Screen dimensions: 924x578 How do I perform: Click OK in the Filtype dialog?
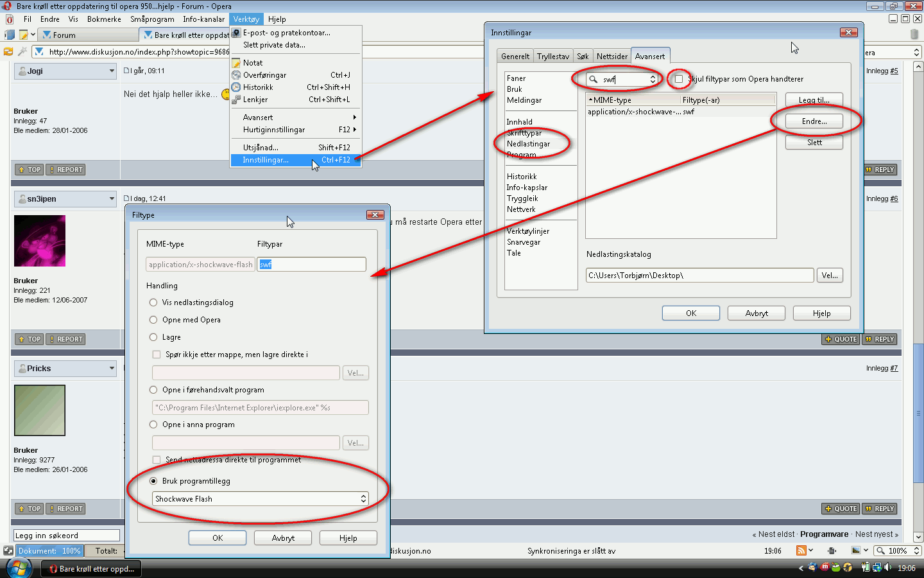218,538
